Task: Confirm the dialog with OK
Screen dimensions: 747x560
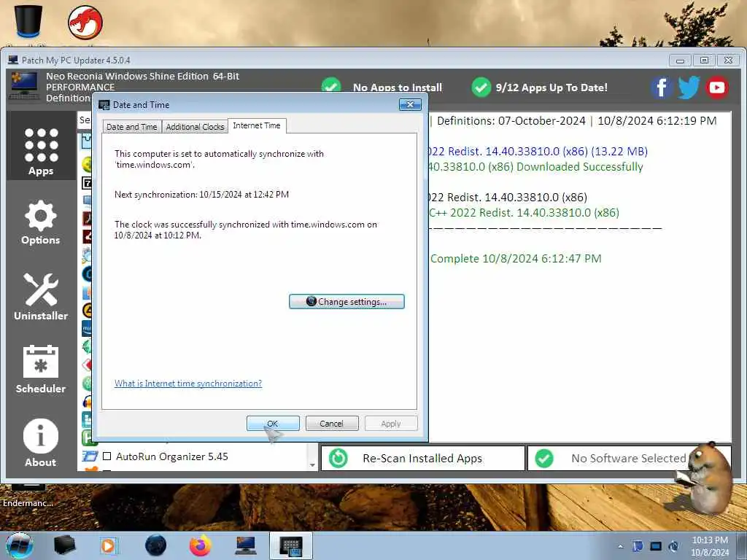Action: pos(273,424)
